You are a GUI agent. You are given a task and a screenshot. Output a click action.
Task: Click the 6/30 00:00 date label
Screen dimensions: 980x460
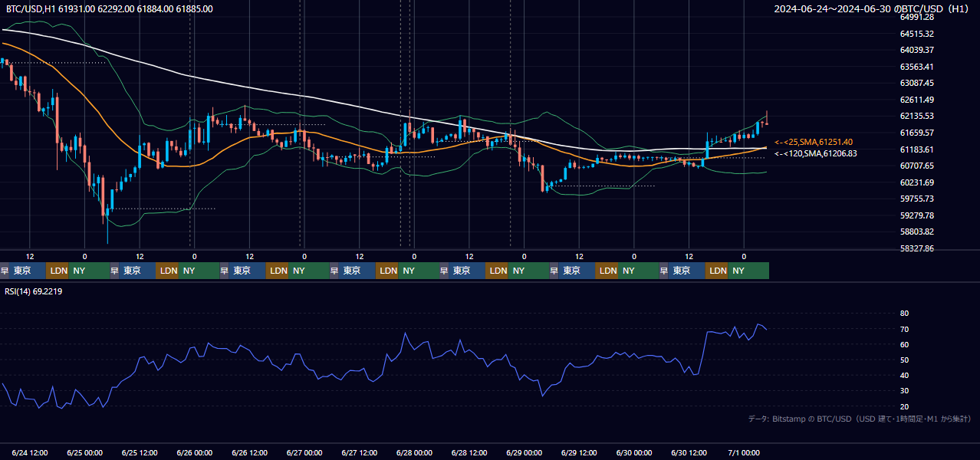(634, 452)
